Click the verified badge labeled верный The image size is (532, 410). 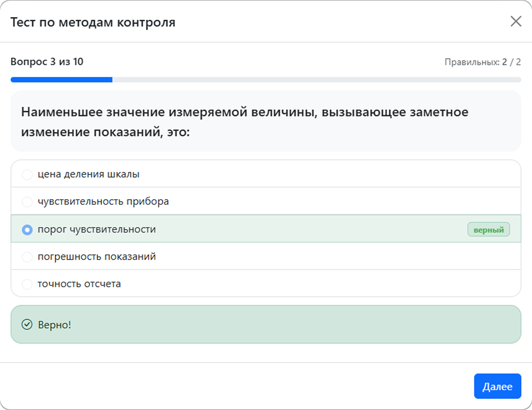tap(488, 229)
